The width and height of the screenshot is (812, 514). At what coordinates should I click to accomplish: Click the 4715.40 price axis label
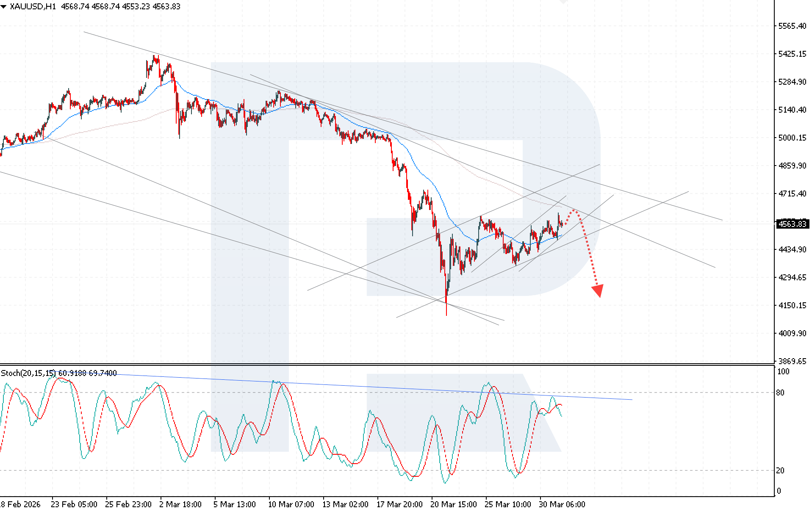[792, 193]
